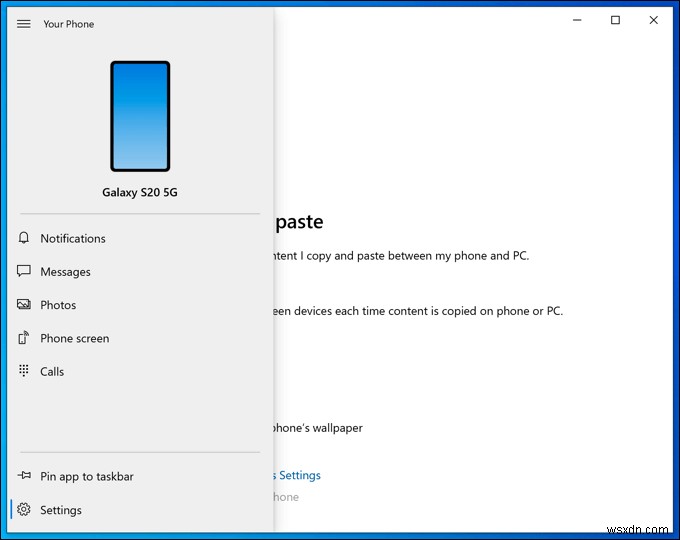Open the partially visible Settings link
The height and width of the screenshot is (540, 680).
298,475
